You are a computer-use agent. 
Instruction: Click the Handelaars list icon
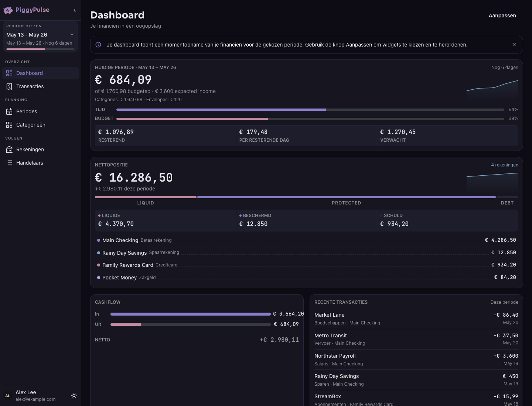point(9,163)
